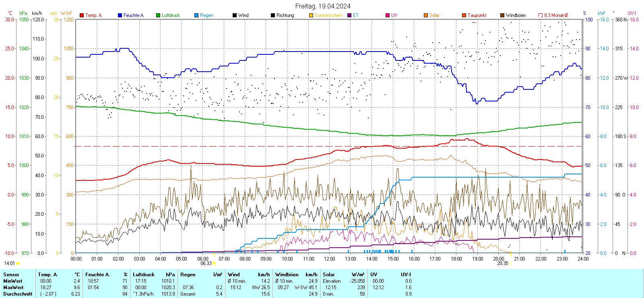Click the blue Feuchte A. legend marker
The height and width of the screenshot is (298, 644).
click(120, 15)
